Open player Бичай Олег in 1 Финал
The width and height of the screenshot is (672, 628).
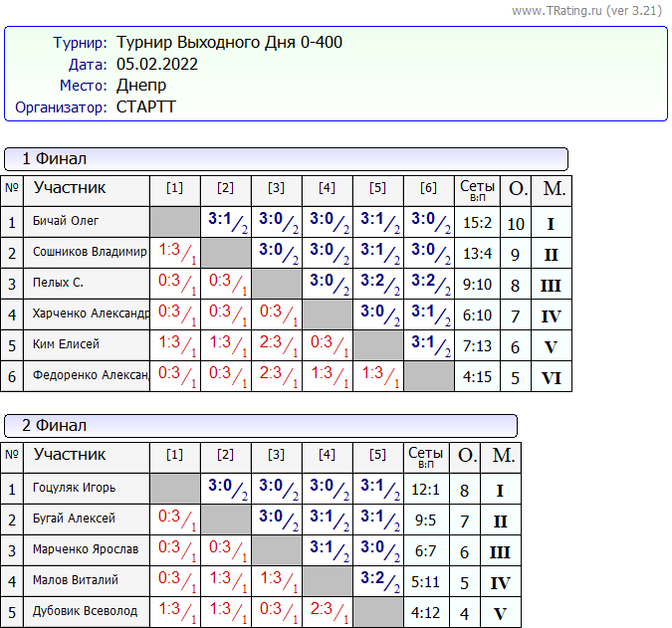click(x=66, y=222)
